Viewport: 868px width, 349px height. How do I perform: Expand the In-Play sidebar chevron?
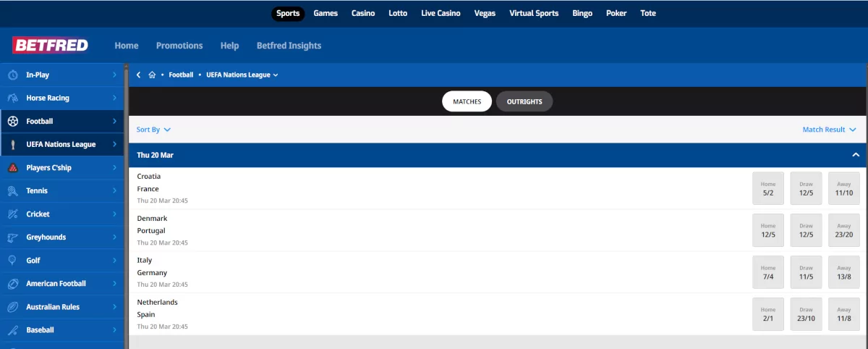tap(114, 75)
